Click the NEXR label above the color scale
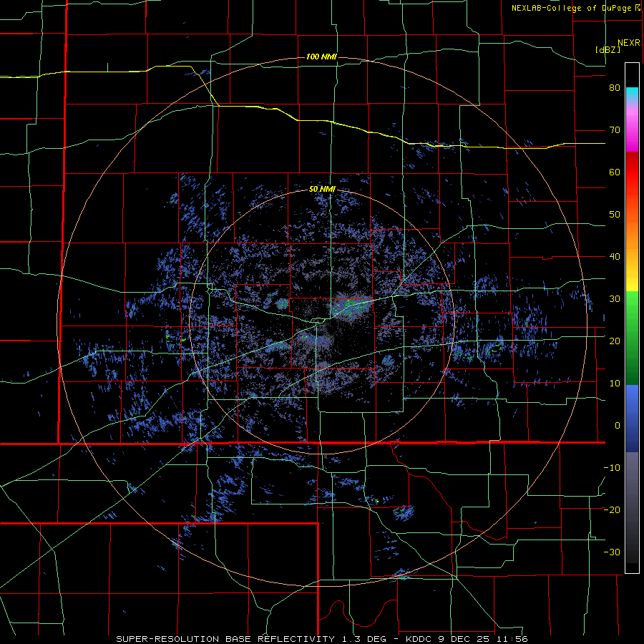The height and width of the screenshot is (644, 644). coord(629,43)
